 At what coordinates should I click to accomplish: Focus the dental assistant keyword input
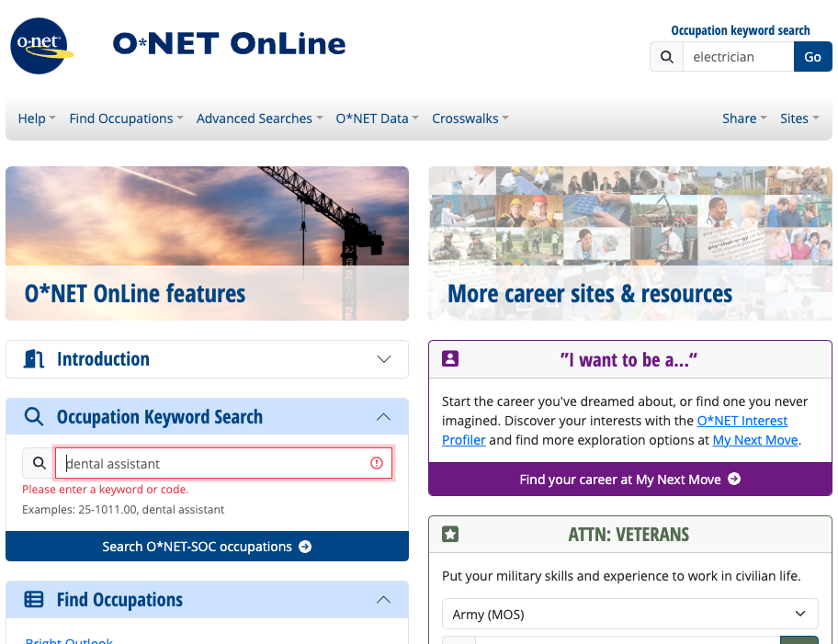pos(224,463)
